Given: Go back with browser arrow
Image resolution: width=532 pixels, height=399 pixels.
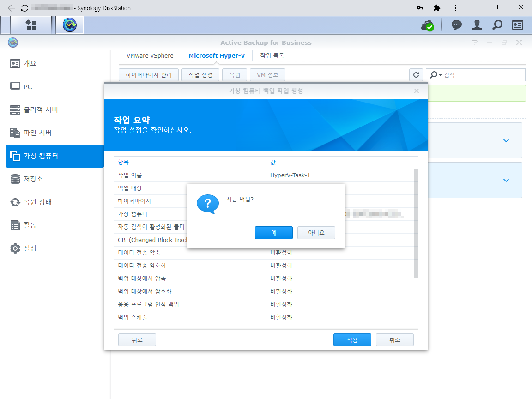Looking at the screenshot, I should pyautogui.click(x=11, y=8).
